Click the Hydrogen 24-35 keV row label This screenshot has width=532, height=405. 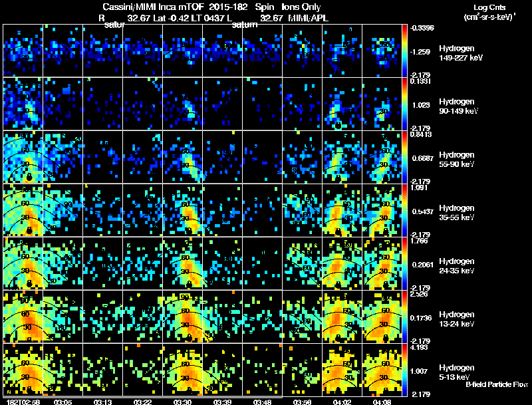point(457,266)
